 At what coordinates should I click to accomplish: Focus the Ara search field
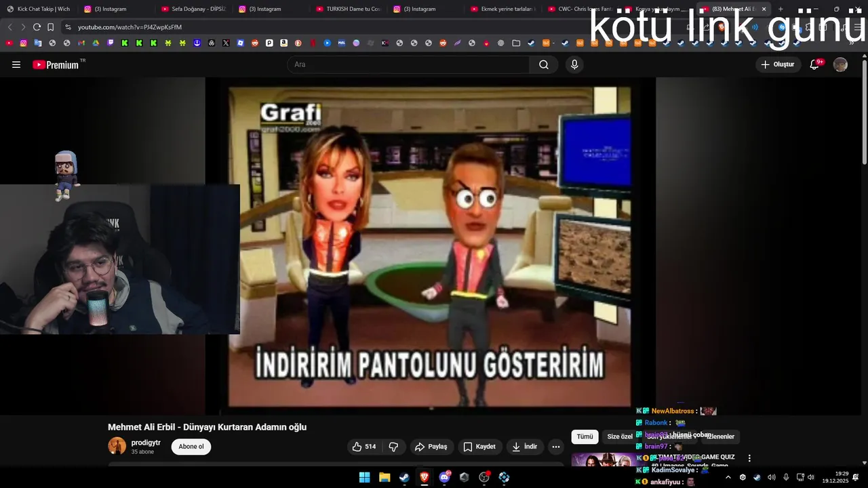(x=409, y=64)
